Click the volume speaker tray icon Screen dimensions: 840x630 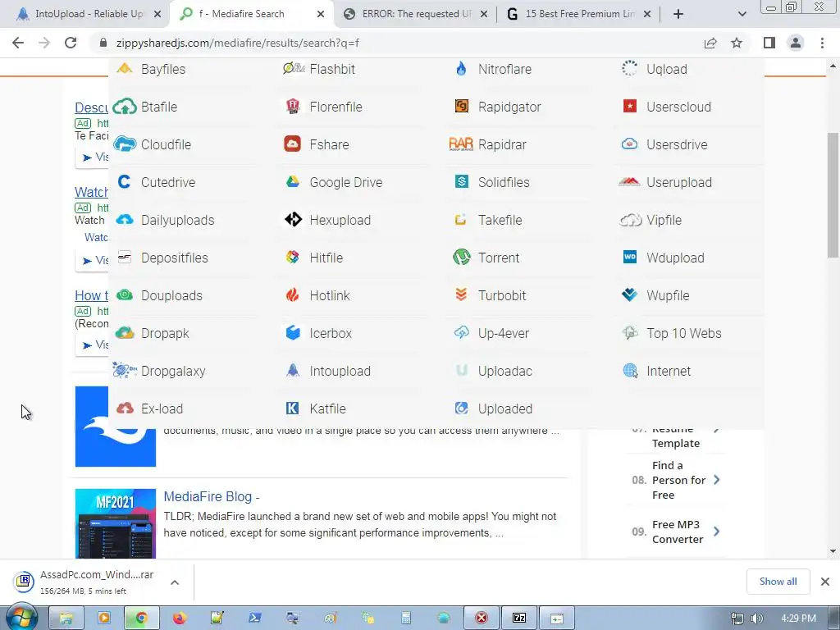[x=757, y=619]
